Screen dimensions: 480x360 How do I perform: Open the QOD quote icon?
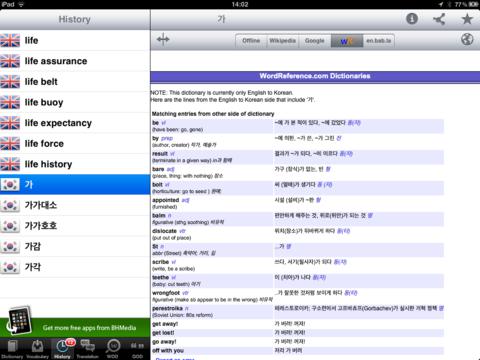pos(137,349)
